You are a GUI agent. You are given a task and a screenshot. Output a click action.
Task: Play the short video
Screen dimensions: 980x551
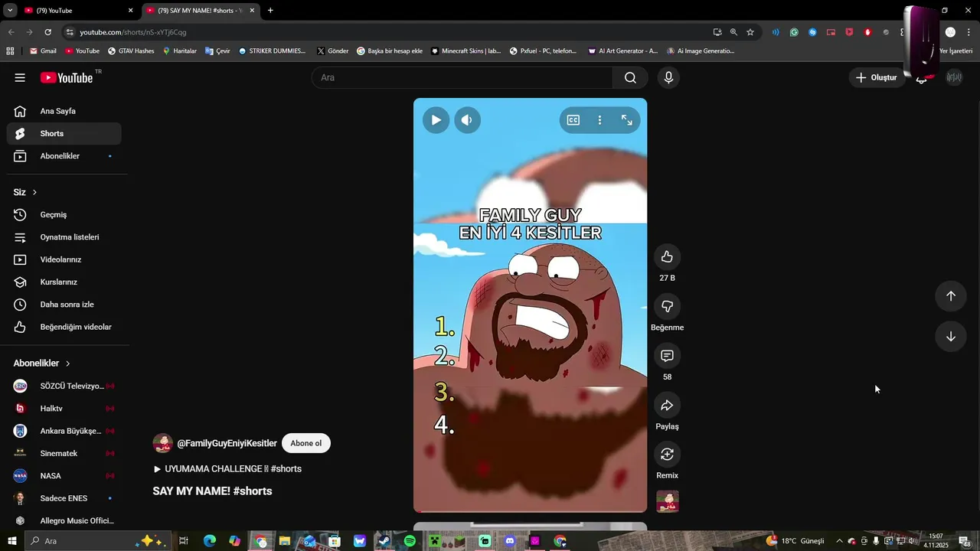[x=436, y=120]
